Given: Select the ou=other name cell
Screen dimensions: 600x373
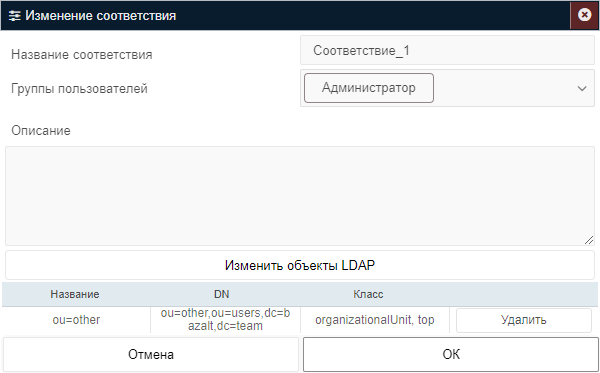Looking at the screenshot, I should [76, 320].
